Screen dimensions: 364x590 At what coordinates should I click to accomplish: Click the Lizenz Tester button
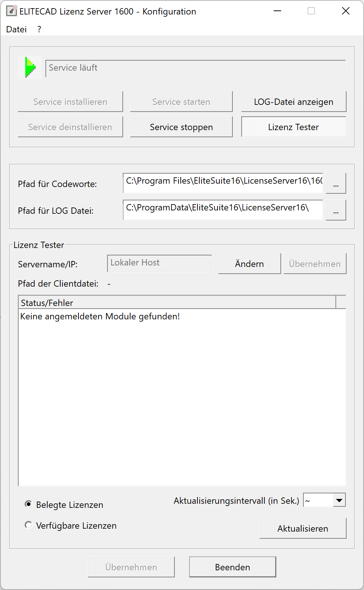[294, 127]
